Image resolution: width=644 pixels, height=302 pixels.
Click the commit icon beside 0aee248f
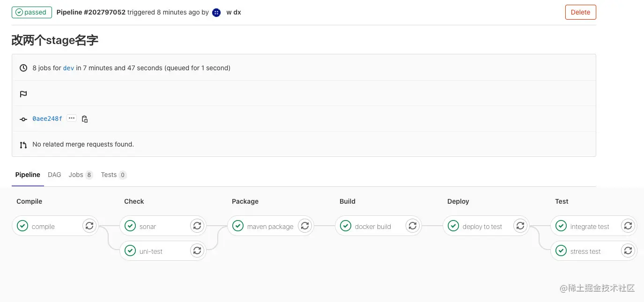click(23, 119)
